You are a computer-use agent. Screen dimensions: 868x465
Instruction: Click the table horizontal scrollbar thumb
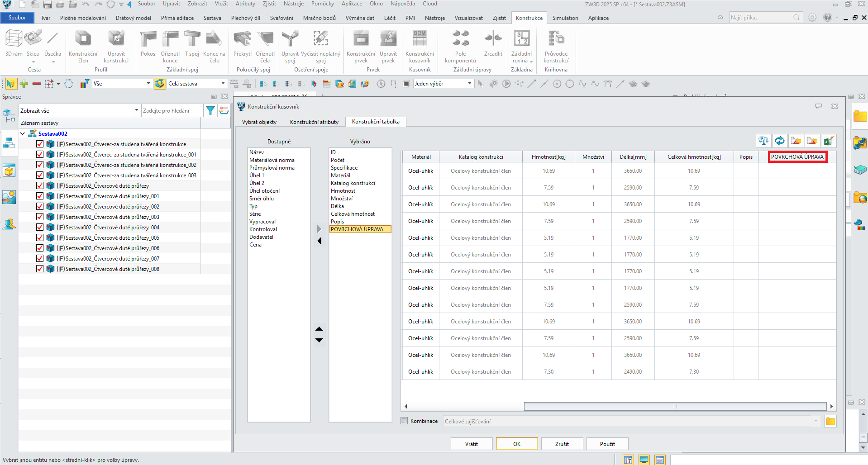675,406
